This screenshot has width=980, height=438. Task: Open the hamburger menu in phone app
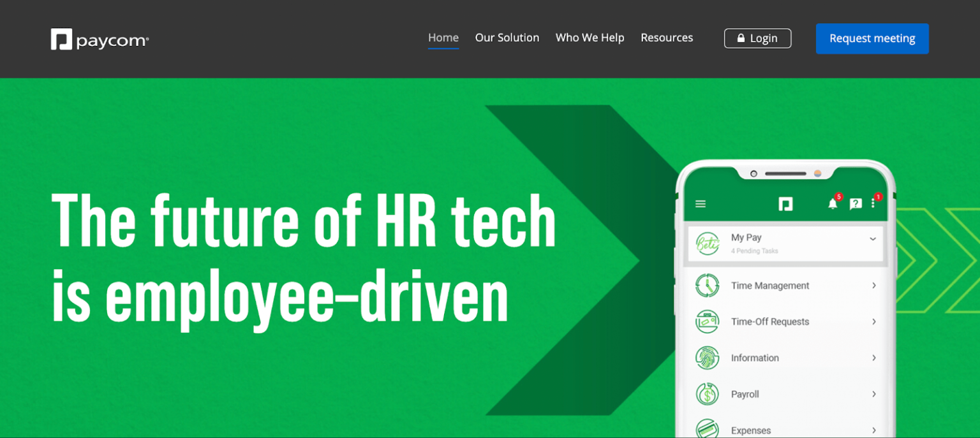pyautogui.click(x=701, y=204)
